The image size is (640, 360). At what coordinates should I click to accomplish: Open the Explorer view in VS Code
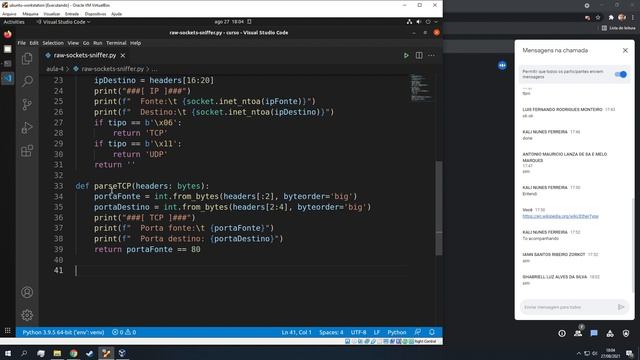point(27,59)
